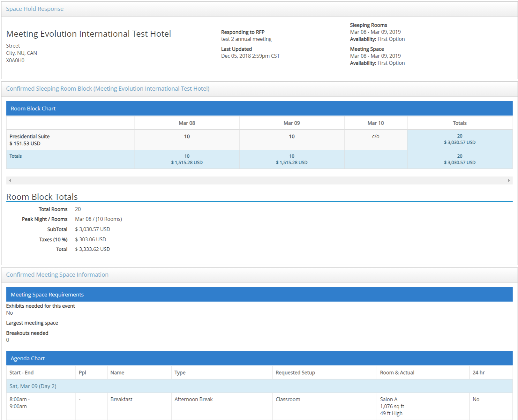Click the Requested Setup column header
This screenshot has height=420, width=518.
click(295, 373)
